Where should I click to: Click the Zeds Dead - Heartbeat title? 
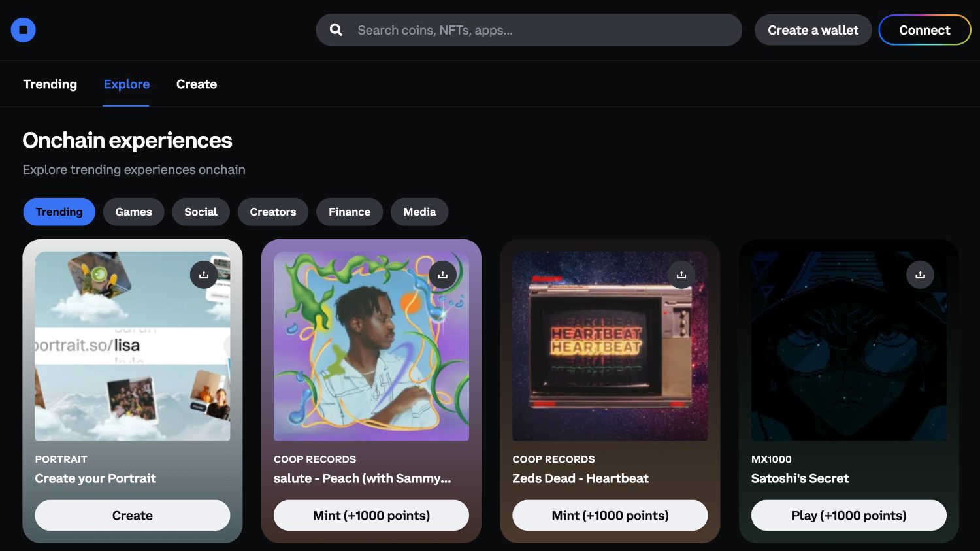click(581, 478)
